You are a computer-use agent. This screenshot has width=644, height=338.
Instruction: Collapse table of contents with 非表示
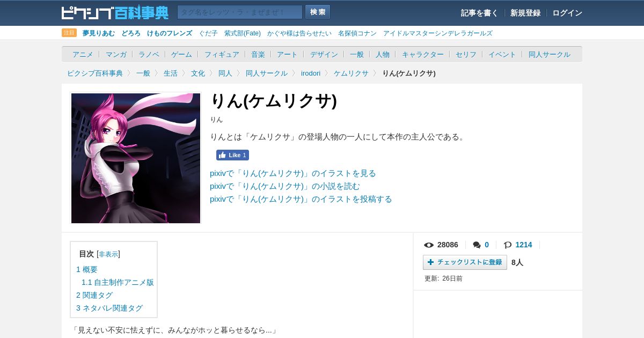[x=108, y=254]
